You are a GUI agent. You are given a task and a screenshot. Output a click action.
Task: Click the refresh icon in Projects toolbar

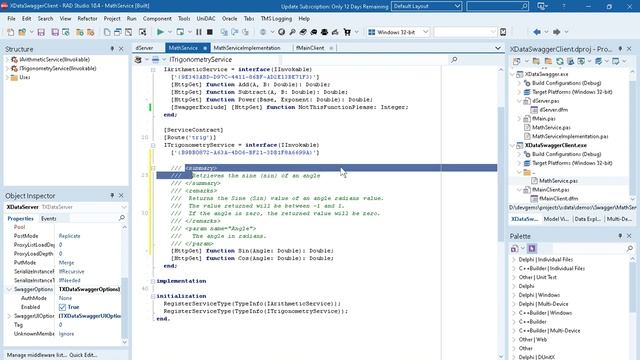click(x=560, y=61)
